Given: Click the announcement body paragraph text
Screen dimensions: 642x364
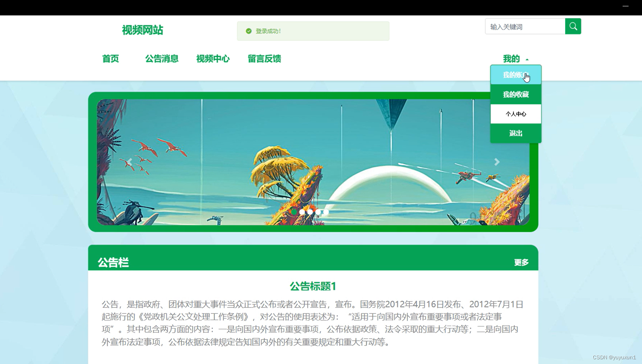Looking at the screenshot, I should [x=313, y=323].
